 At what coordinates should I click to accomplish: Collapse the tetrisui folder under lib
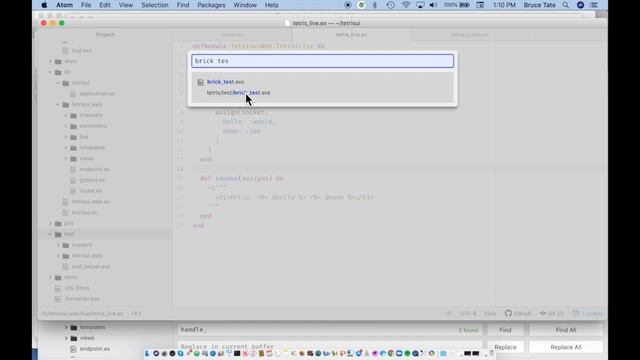point(58,83)
